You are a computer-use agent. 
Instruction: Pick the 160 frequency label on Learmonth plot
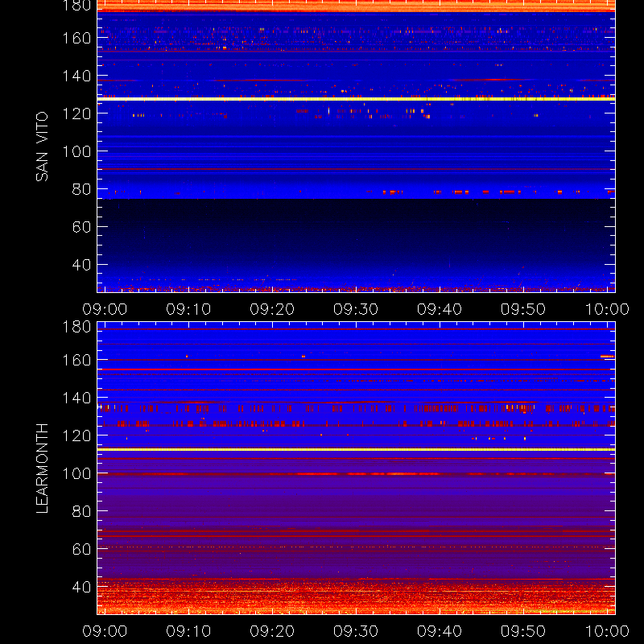click(x=76, y=360)
